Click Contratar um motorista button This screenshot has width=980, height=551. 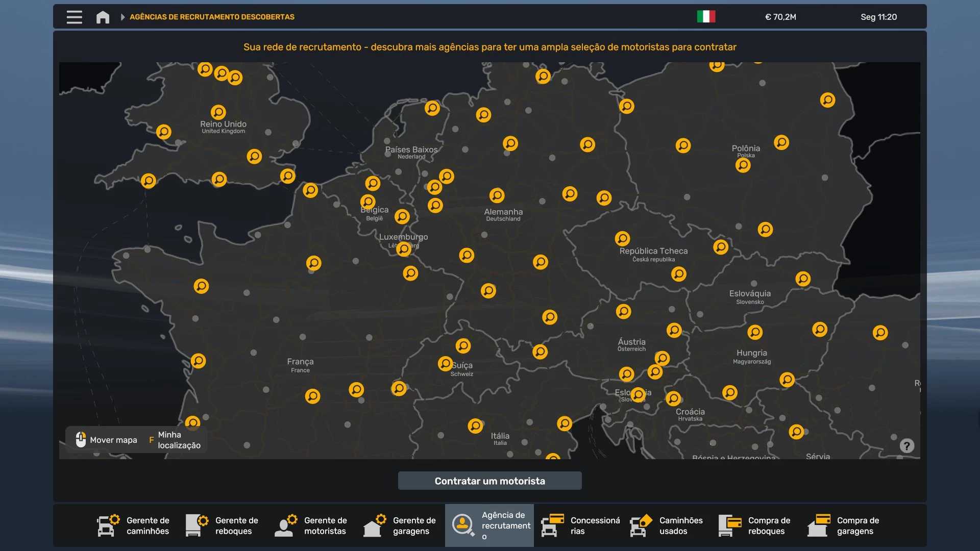pos(489,481)
